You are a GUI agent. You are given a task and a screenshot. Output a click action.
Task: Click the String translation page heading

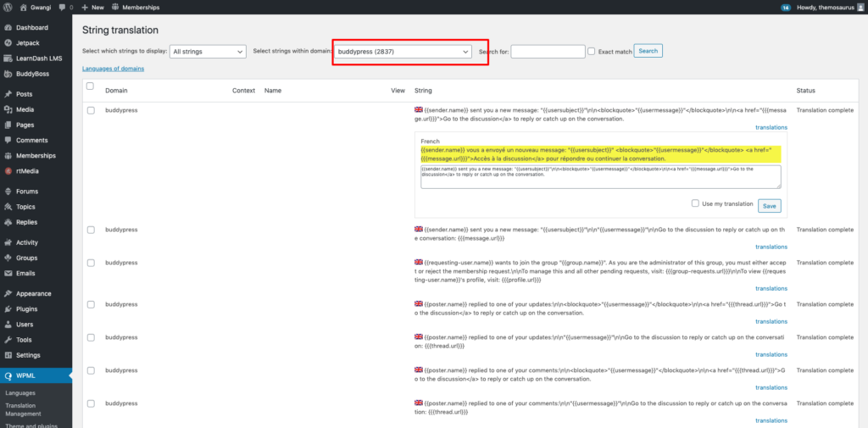click(120, 31)
